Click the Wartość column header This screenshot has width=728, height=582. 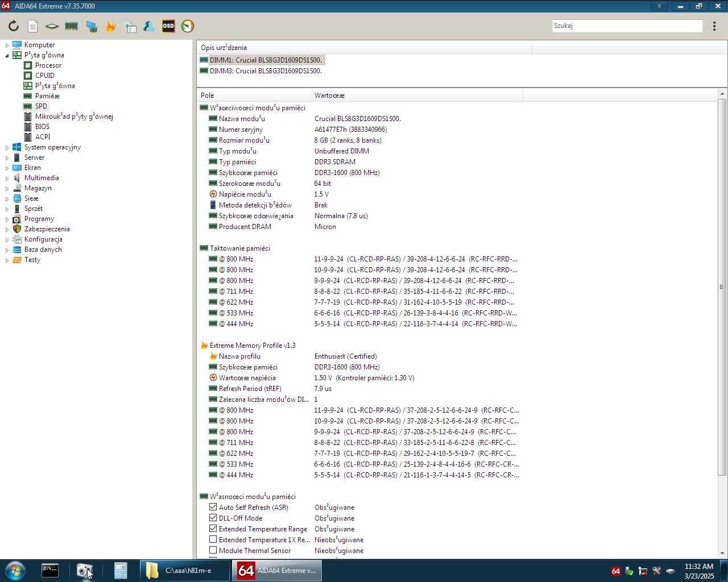click(416, 95)
